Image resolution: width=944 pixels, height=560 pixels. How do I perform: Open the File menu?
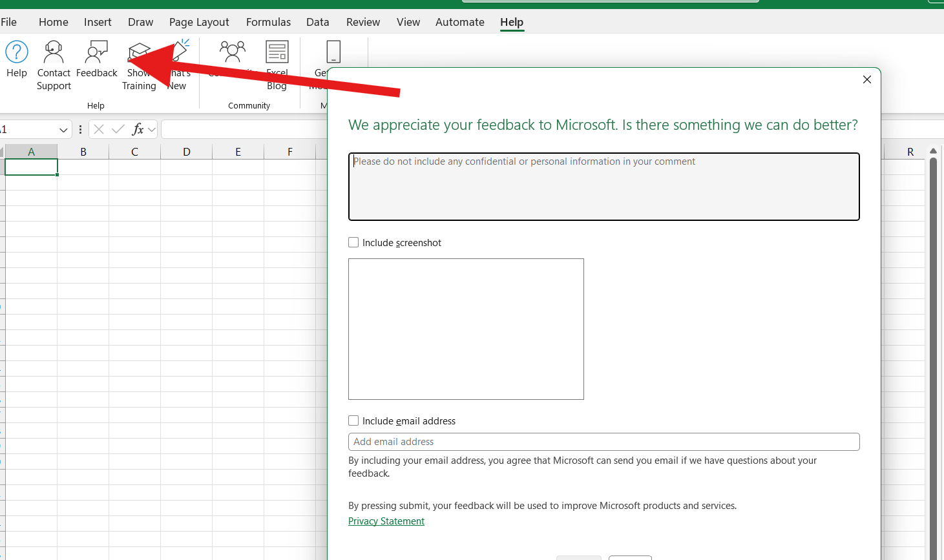(x=9, y=22)
